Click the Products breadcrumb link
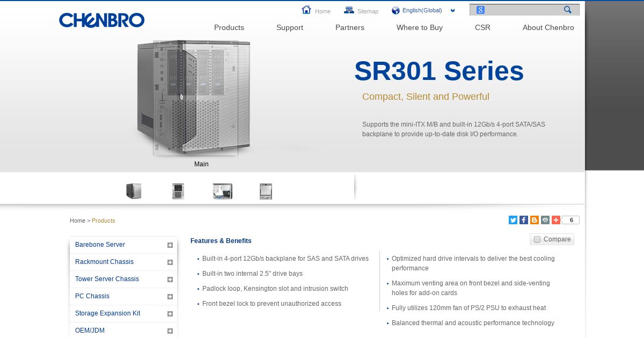The image size is (644, 338). pos(103,221)
